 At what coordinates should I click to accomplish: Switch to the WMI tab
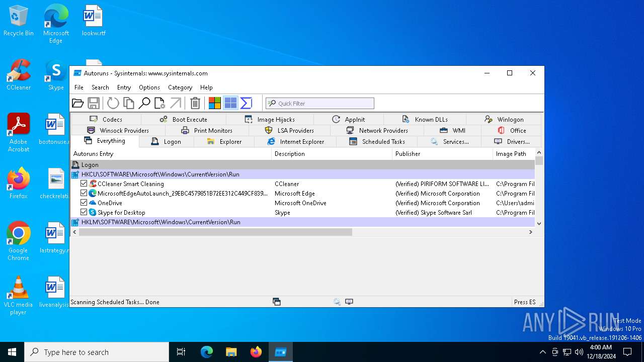click(x=452, y=131)
